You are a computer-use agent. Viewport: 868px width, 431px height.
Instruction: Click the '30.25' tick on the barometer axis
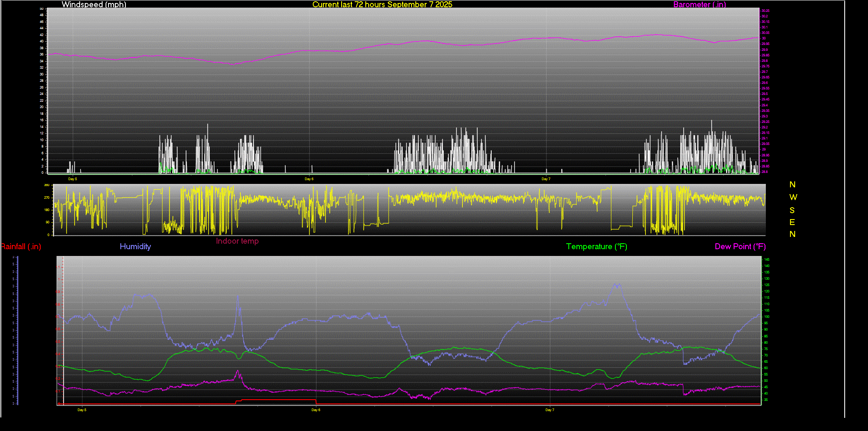(765, 11)
